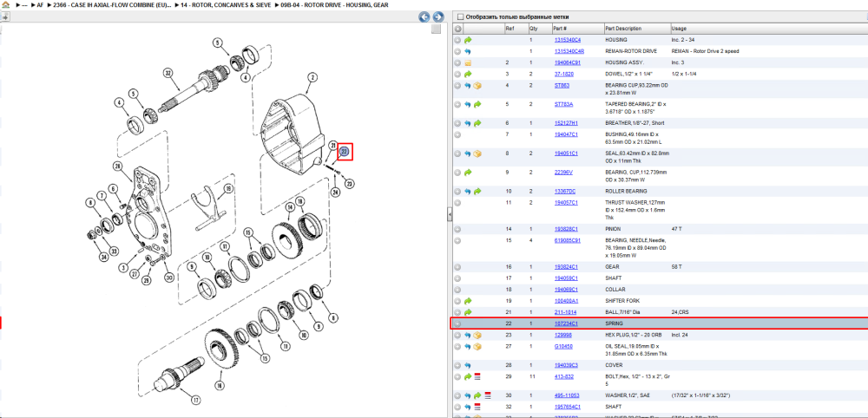Open the 2366 - CASE IH AXIAL-FLOW COMBINE breadcrumb
This screenshot has height=418, width=868.
[112, 5]
